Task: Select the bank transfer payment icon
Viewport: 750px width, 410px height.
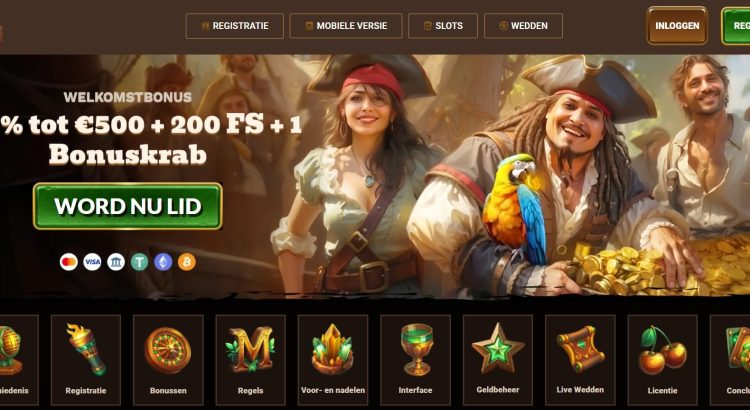Action: pyautogui.click(x=116, y=262)
